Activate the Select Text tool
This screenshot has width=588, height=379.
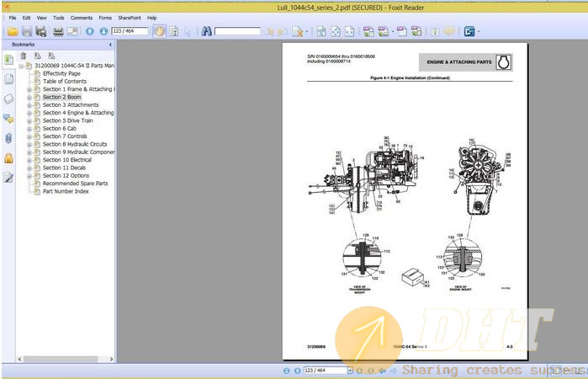click(x=174, y=31)
